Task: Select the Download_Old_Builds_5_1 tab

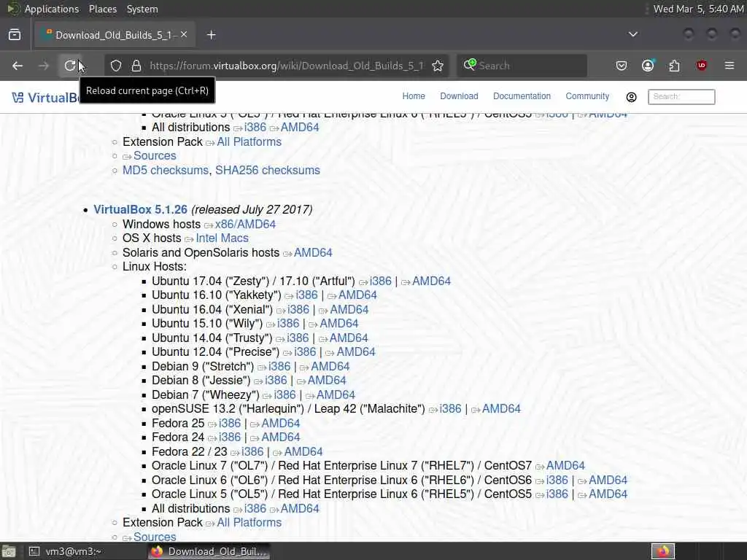Action: tap(115, 35)
